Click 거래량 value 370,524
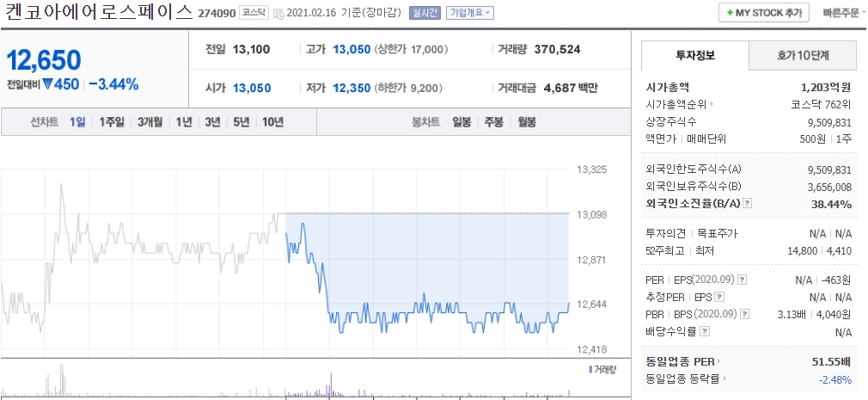868x400 pixels. pos(557,49)
